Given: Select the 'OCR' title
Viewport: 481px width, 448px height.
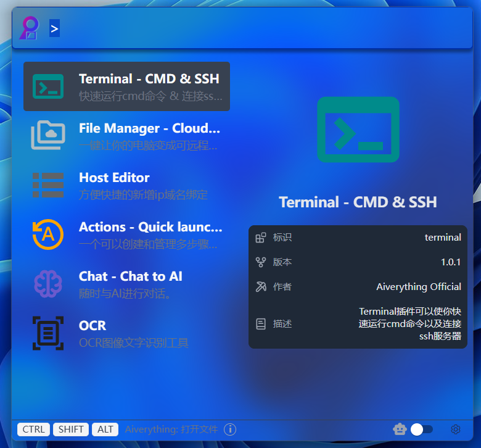Looking at the screenshot, I should point(92,326).
